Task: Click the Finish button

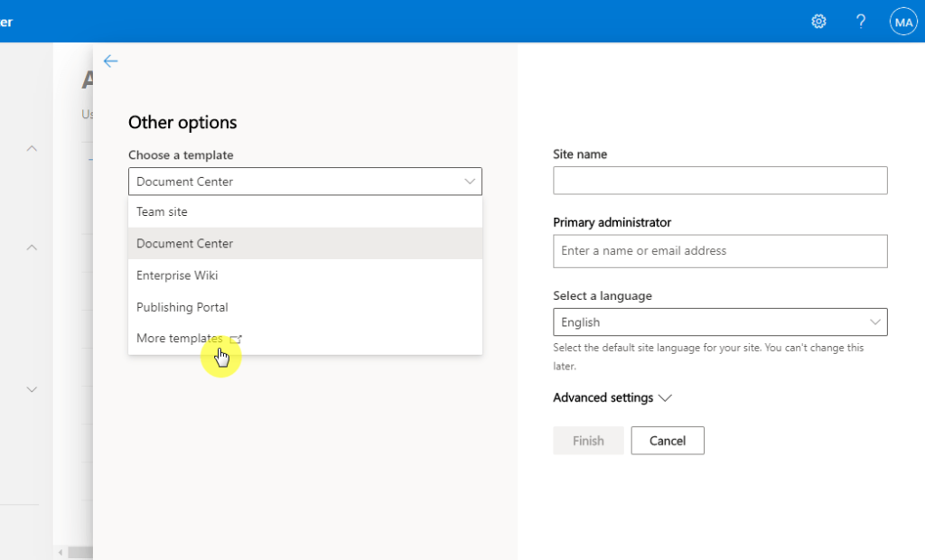Action: (588, 441)
